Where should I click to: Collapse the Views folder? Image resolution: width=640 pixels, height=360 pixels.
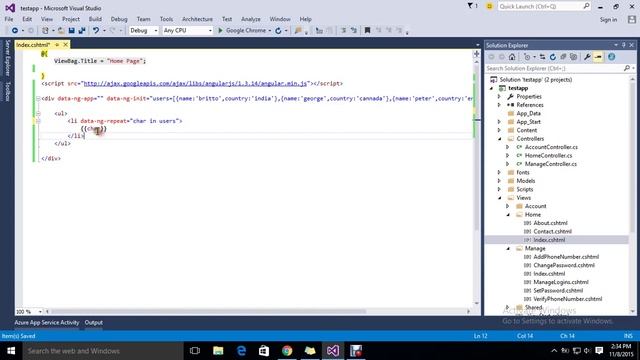[x=499, y=198]
